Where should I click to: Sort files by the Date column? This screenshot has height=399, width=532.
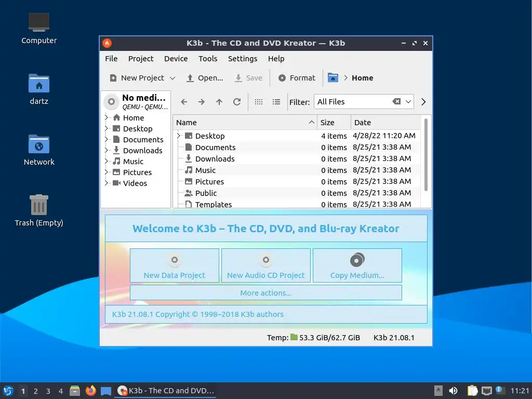[385, 123]
